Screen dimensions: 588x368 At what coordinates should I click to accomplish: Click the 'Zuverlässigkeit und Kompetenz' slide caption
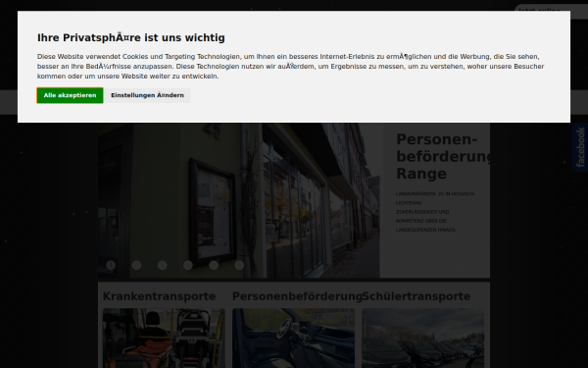click(426, 221)
